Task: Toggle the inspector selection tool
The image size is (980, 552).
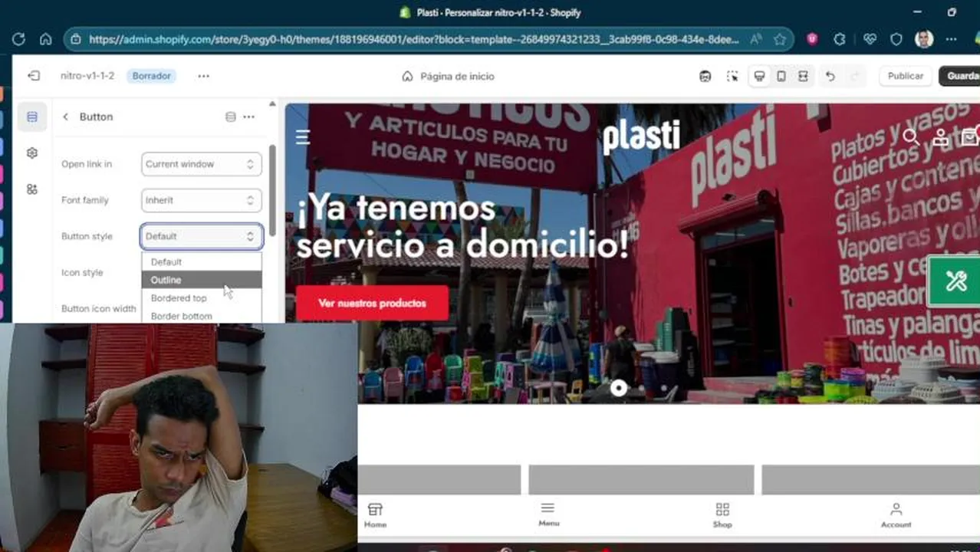Action: click(x=732, y=76)
